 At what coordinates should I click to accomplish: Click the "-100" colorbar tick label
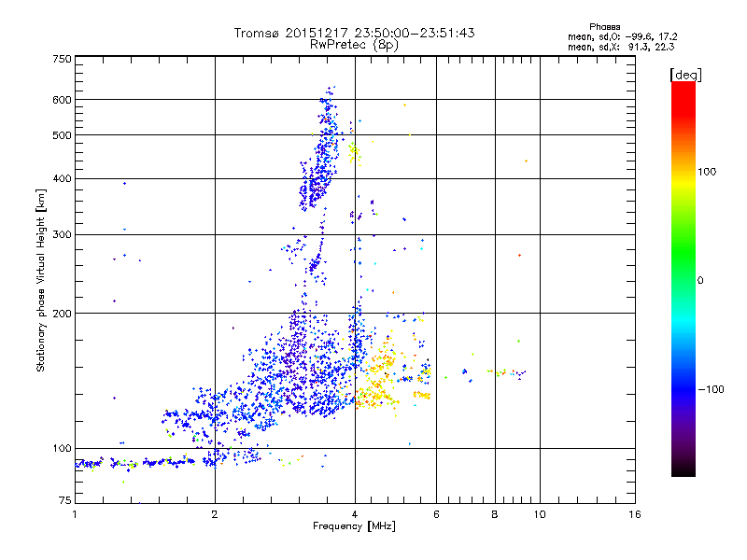711,389
